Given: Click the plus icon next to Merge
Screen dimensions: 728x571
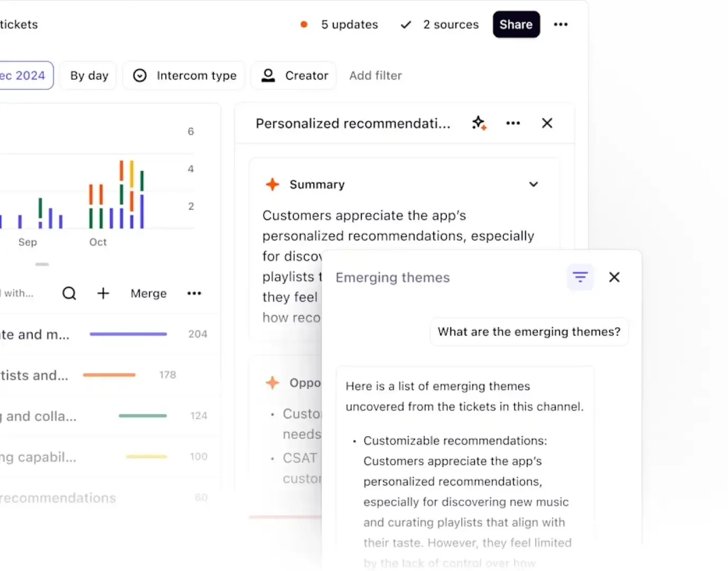Looking at the screenshot, I should click(x=103, y=293).
